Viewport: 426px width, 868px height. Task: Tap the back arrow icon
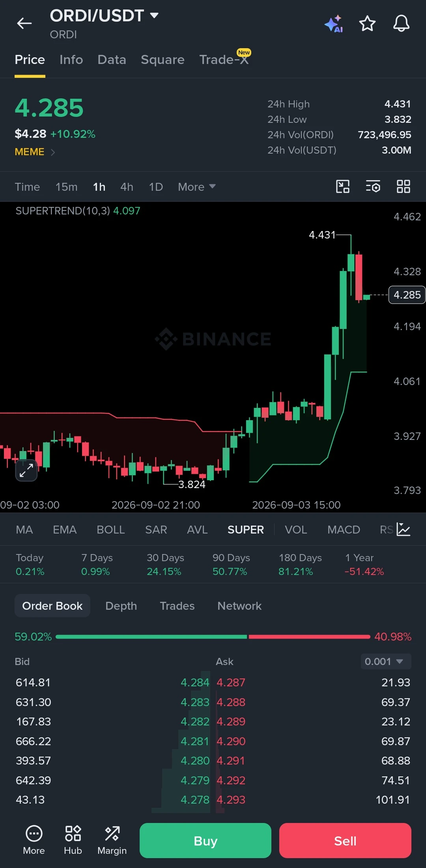(x=24, y=23)
